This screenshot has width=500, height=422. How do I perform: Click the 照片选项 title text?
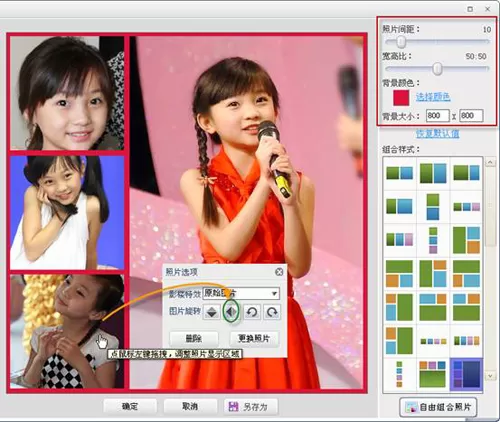point(182,272)
